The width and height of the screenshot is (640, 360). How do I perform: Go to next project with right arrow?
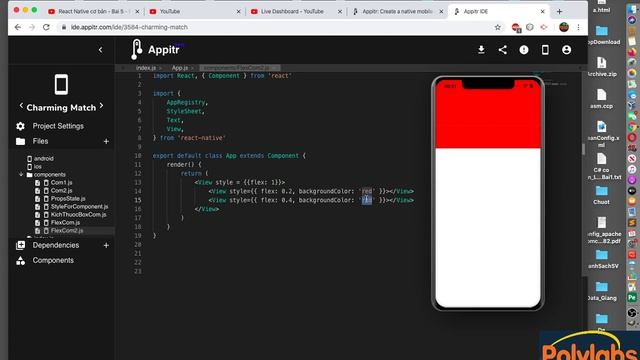[x=101, y=106]
